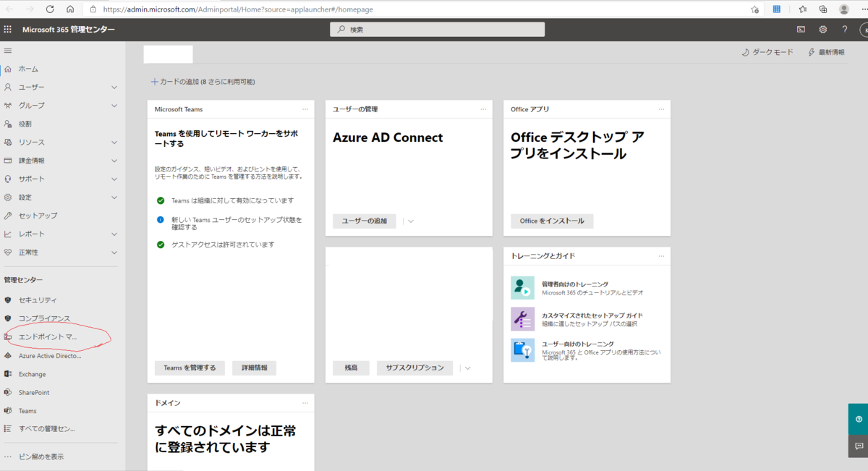Screen dimensions: 868x471
Task: Click Teams を管理する button
Action: pyautogui.click(x=190, y=368)
